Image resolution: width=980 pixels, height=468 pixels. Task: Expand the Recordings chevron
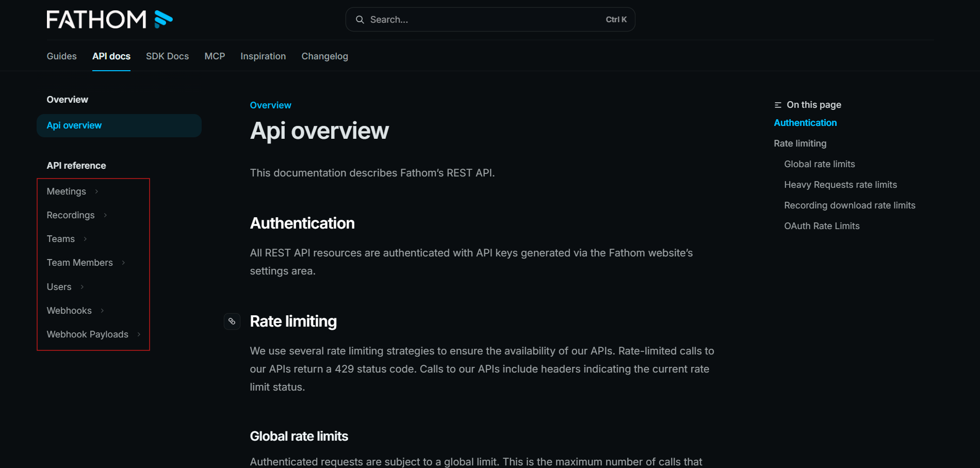[105, 215]
